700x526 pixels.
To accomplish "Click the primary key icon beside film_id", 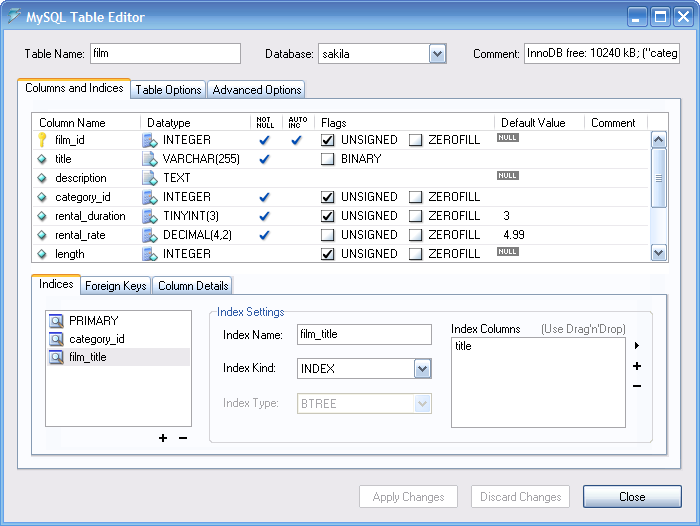I will [42, 140].
